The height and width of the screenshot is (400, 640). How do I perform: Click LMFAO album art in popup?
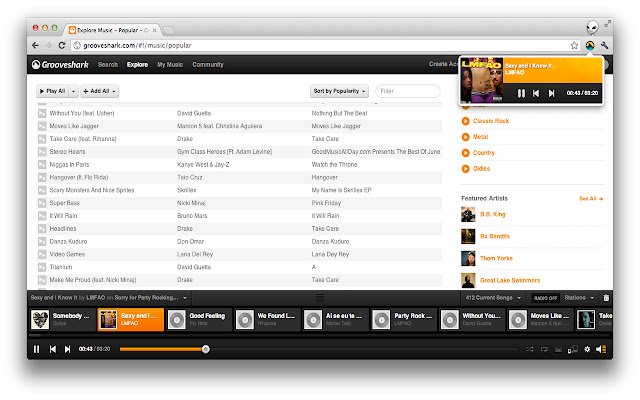[482, 80]
